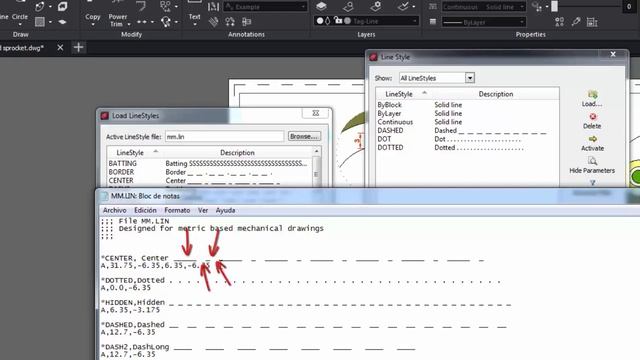Image resolution: width=640 pixels, height=360 pixels.
Task: Click the lineweight icon beside ByLayer dropdown
Action: [433, 22]
